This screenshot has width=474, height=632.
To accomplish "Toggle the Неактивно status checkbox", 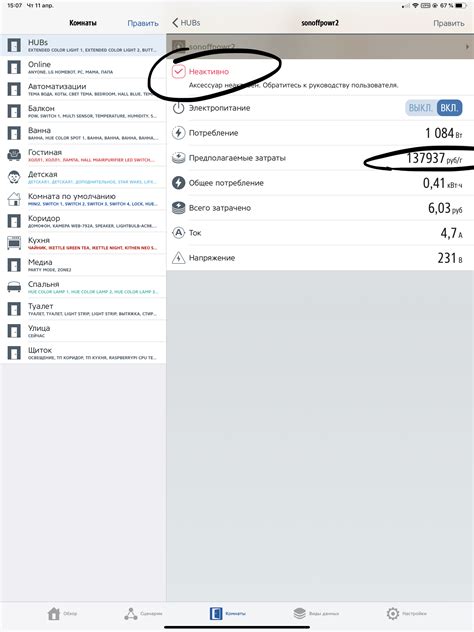I will [179, 71].
